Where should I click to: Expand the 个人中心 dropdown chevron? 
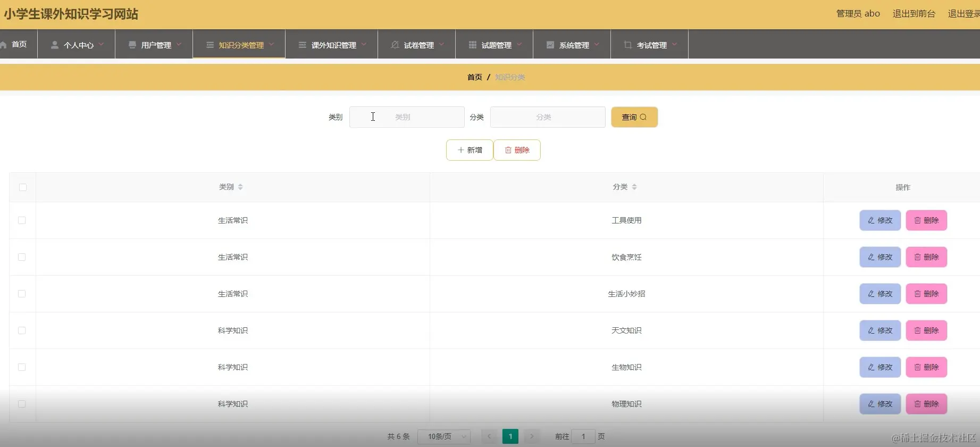101,45
